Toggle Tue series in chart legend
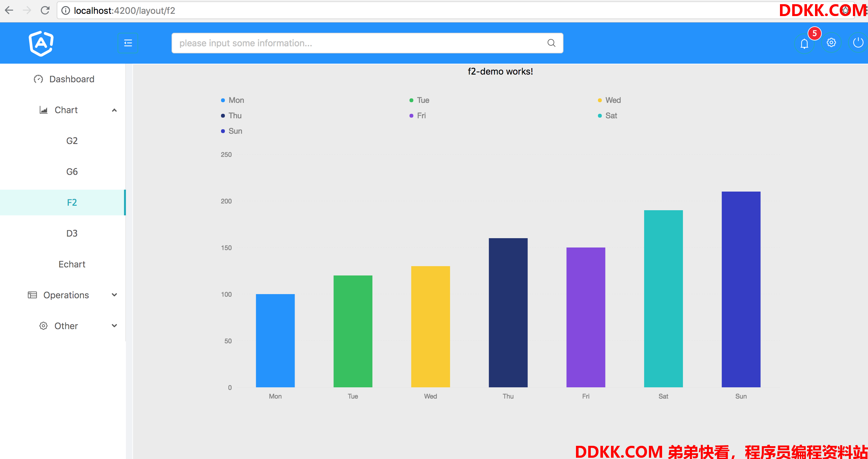 click(x=419, y=100)
